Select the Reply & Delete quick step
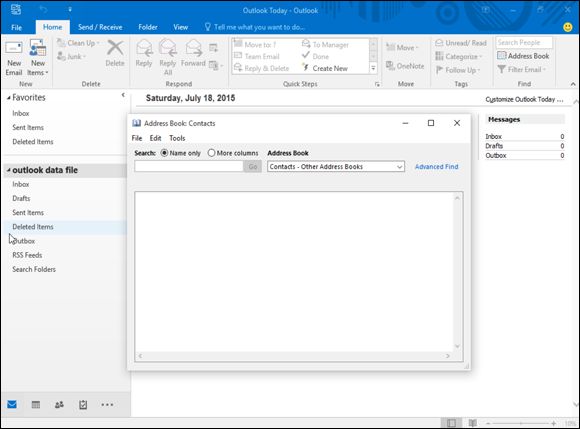Screen dimensions: 580x429 pyautogui.click(x=261, y=68)
